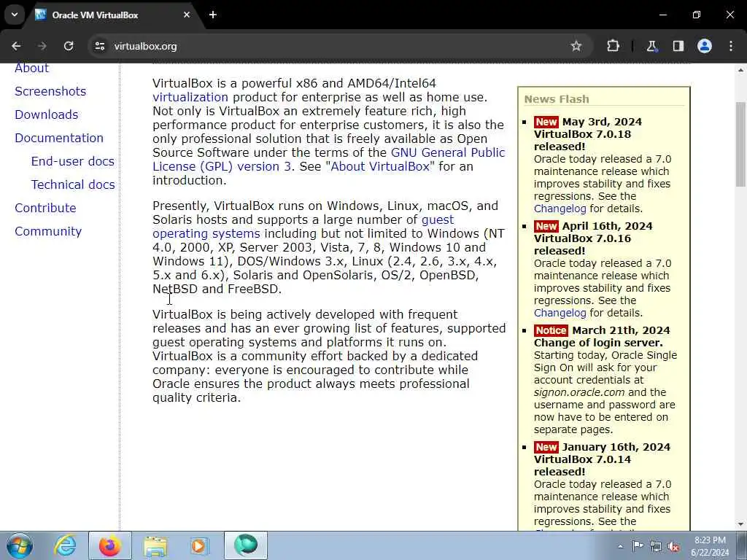Open Changelog link for VirtualBox 7.0.18
Viewport: 747px width, 560px height.
[560, 209]
